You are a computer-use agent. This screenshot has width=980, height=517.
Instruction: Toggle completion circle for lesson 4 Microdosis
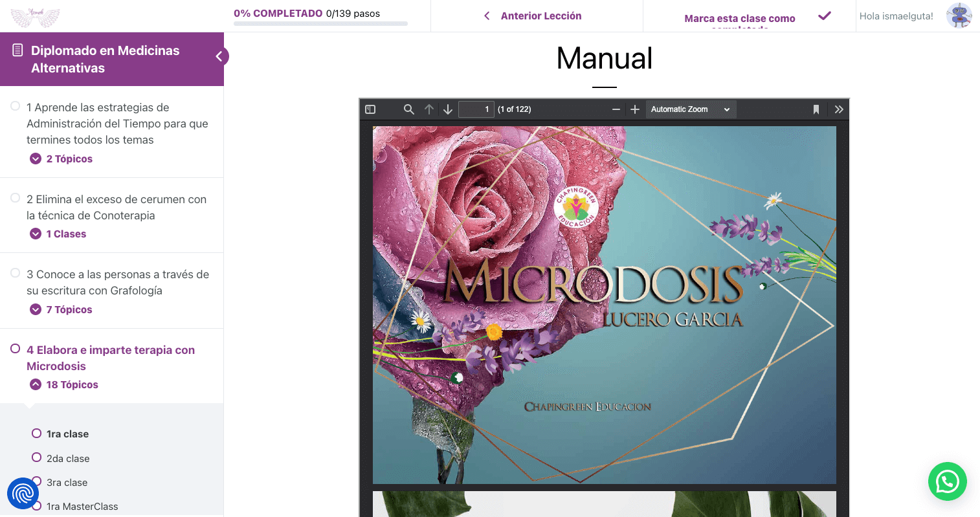(x=16, y=349)
